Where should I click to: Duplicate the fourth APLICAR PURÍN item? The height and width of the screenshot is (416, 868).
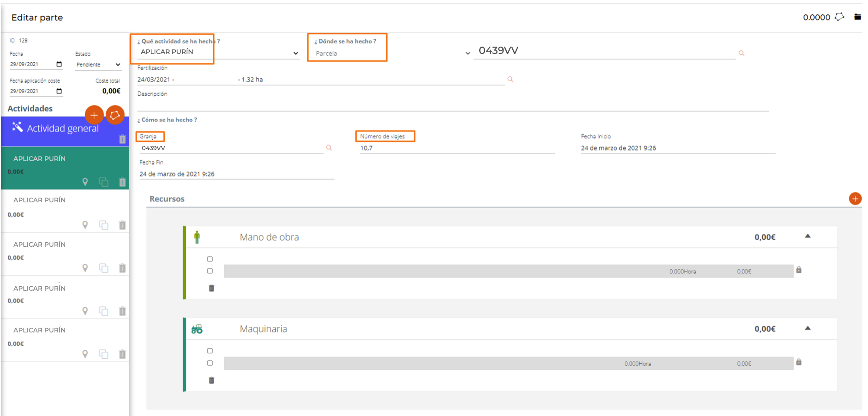click(x=103, y=311)
